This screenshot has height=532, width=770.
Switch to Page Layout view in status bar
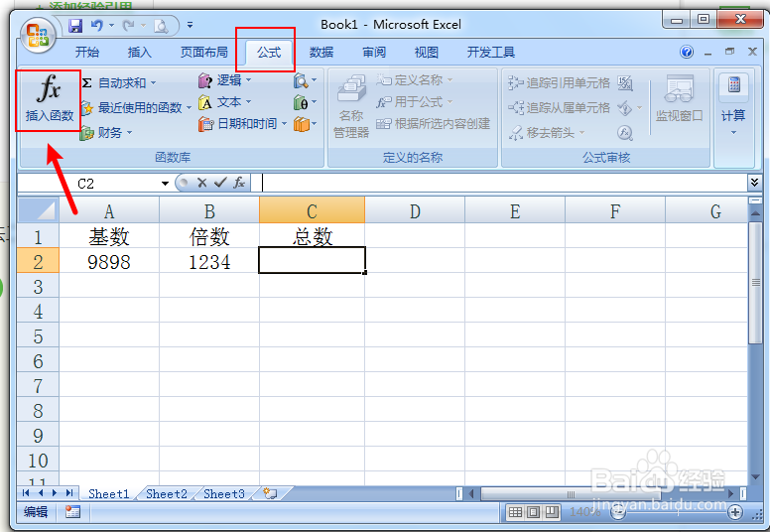pyautogui.click(x=533, y=512)
